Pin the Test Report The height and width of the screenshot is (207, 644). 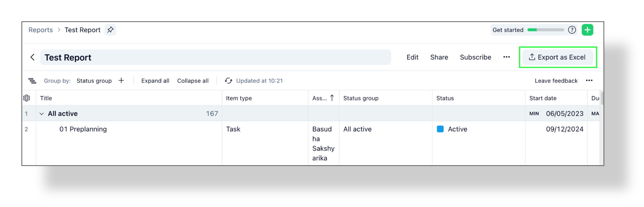[110, 30]
